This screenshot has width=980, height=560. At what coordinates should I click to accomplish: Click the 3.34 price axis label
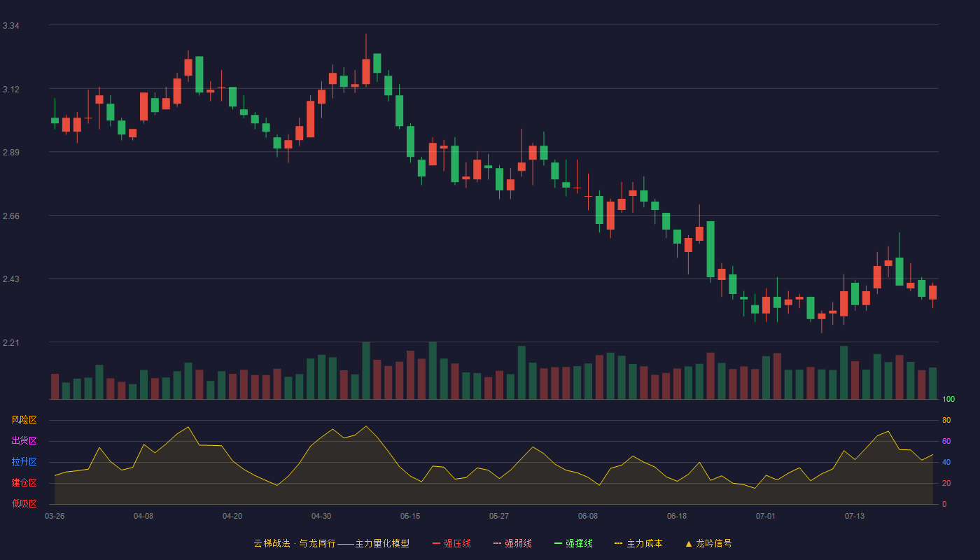[x=11, y=26]
